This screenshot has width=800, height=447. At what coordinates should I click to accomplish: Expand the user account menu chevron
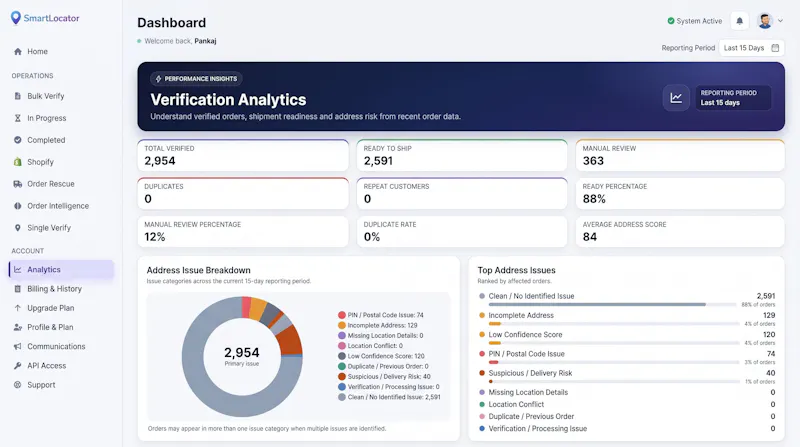pyautogui.click(x=780, y=21)
